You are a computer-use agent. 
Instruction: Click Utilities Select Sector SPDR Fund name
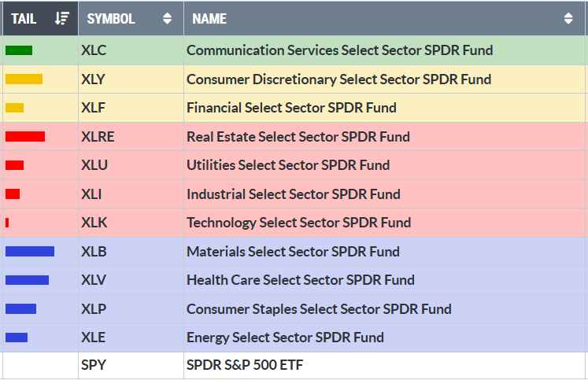[288, 165]
